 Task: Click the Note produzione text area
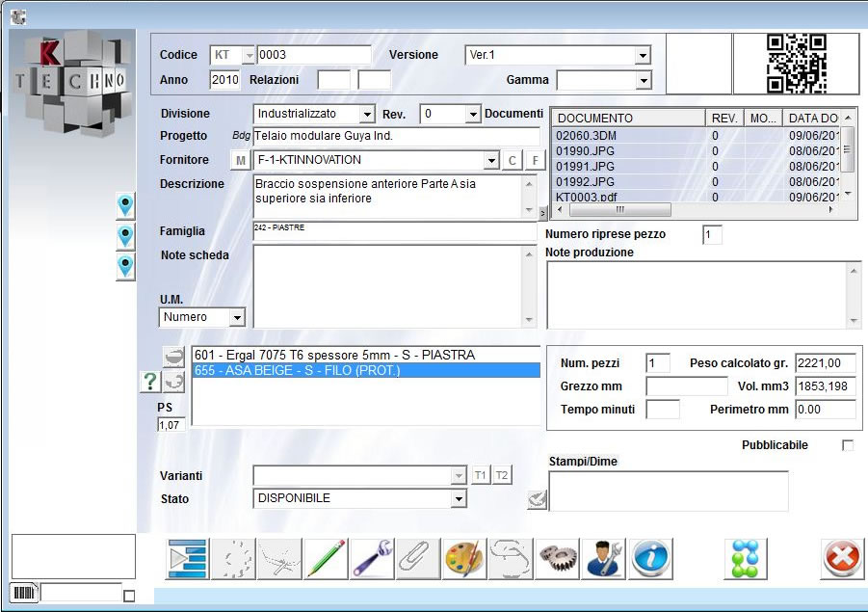click(697, 295)
